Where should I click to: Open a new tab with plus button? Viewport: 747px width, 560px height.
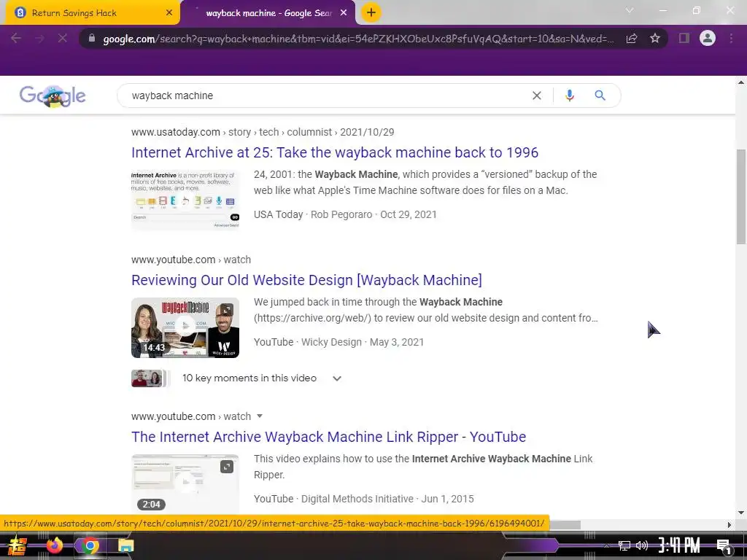click(371, 12)
